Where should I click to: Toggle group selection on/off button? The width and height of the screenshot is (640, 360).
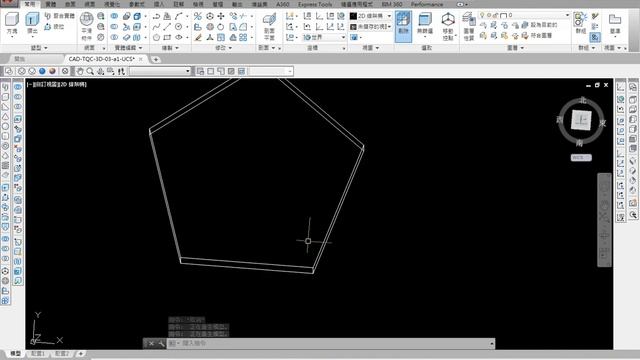(595, 37)
